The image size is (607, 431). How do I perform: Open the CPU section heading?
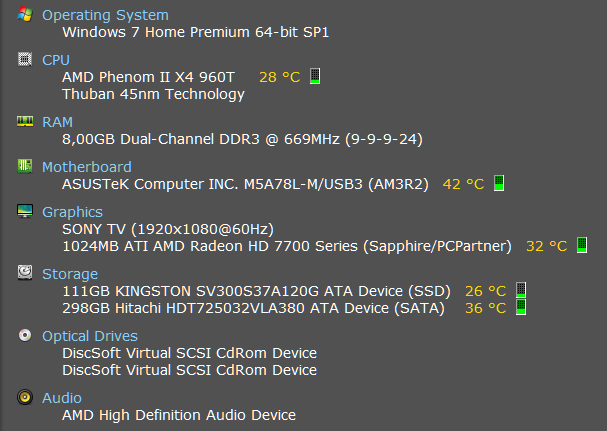point(56,60)
